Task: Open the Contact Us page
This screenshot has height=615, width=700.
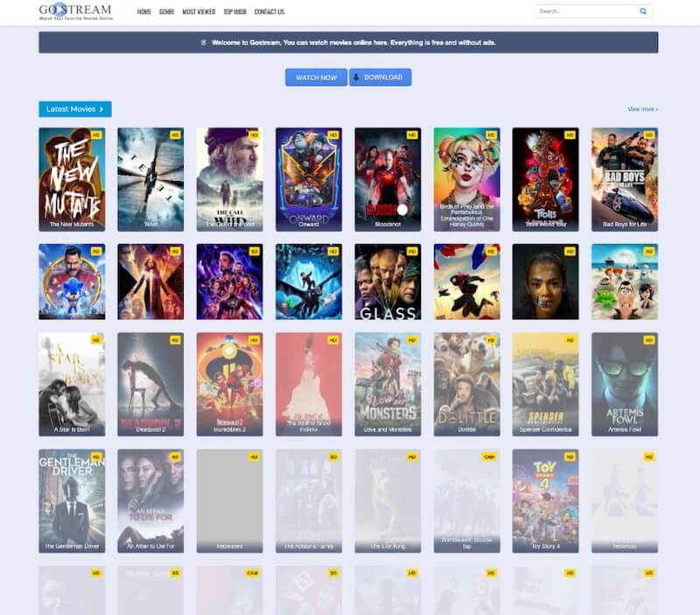Action: (x=269, y=12)
